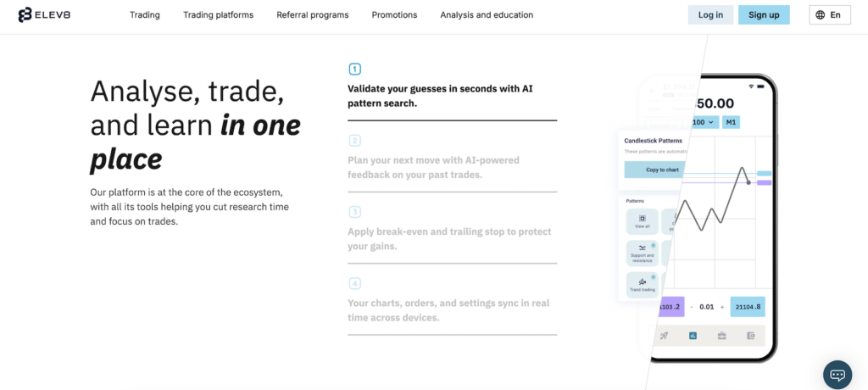Tap the rocket icon in phone navigation
This screenshot has width=868, height=390.
(665, 336)
